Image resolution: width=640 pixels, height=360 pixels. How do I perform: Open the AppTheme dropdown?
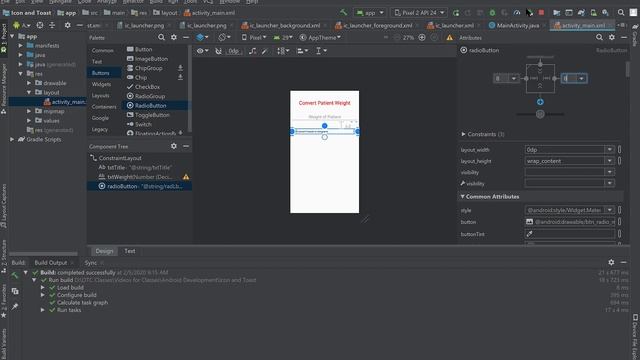[x=320, y=38]
